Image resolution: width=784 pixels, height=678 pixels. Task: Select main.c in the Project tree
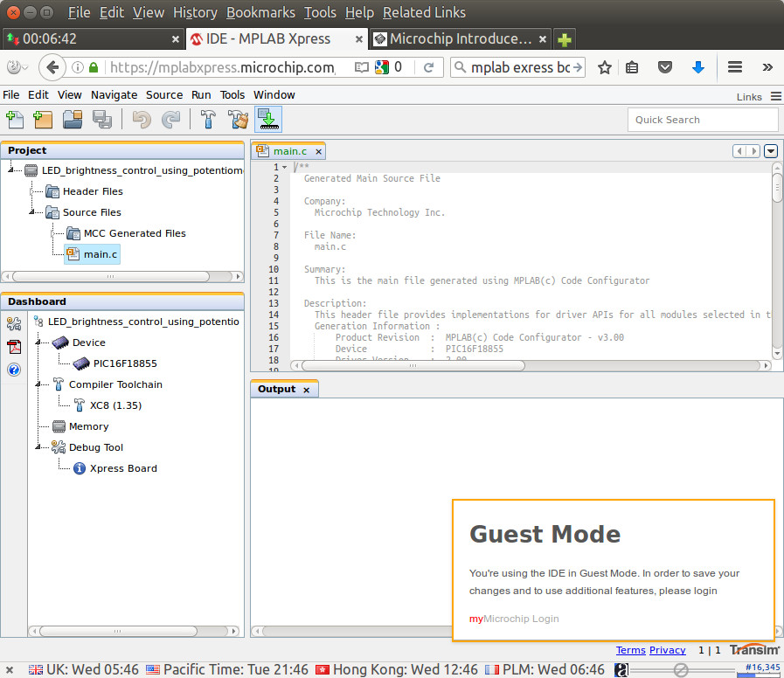pyautogui.click(x=93, y=254)
